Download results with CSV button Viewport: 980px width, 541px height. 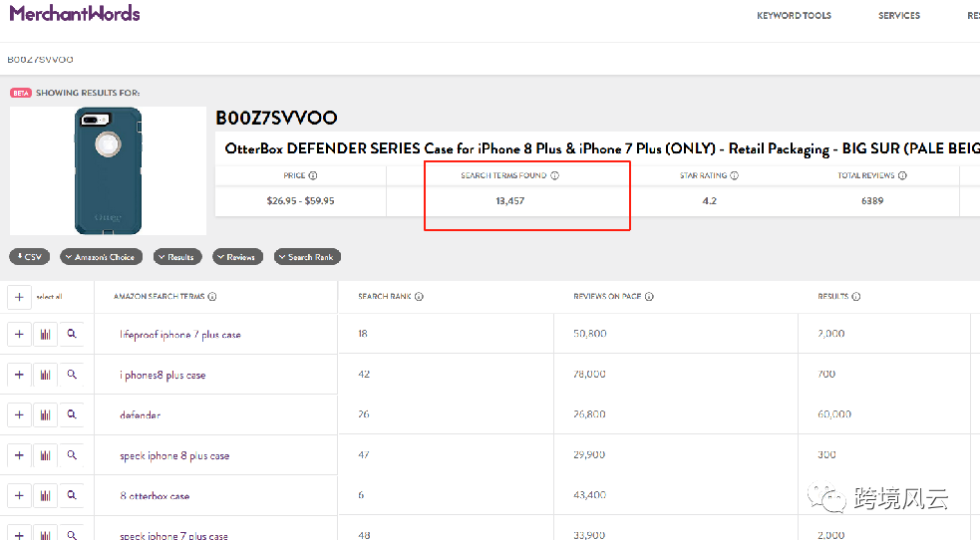click(29, 257)
